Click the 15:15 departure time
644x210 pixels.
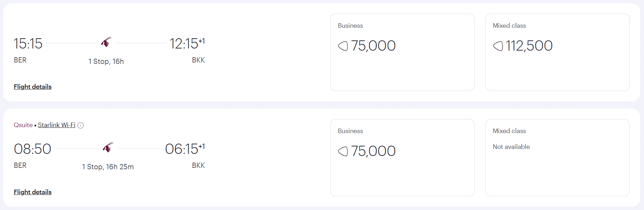click(x=28, y=44)
